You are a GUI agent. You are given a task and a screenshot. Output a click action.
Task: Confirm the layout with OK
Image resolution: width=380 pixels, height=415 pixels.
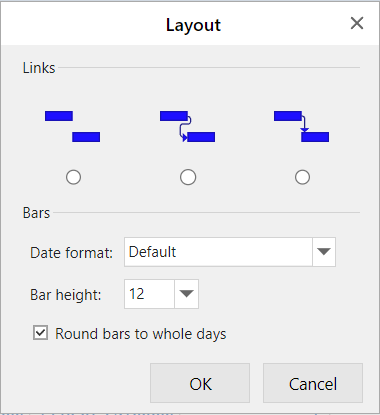pyautogui.click(x=200, y=383)
